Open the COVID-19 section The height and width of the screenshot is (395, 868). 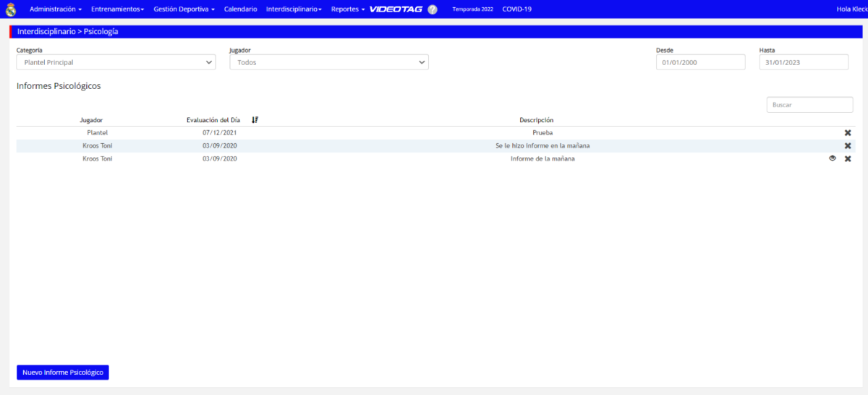click(x=517, y=9)
